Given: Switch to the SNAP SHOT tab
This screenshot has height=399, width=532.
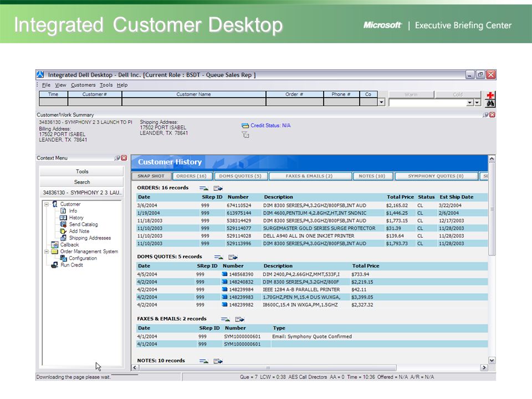Looking at the screenshot, I should click(151, 176).
